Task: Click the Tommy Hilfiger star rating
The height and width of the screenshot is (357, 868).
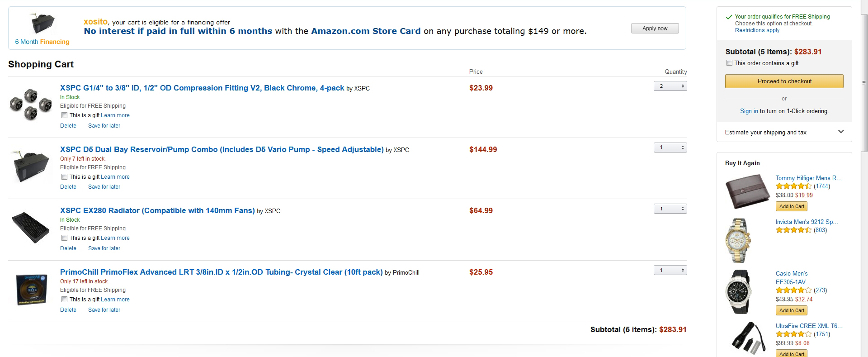Action: (793, 186)
